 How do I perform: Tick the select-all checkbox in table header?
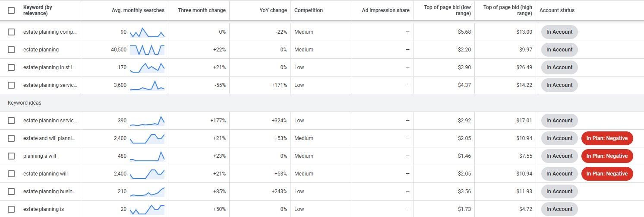[11, 10]
